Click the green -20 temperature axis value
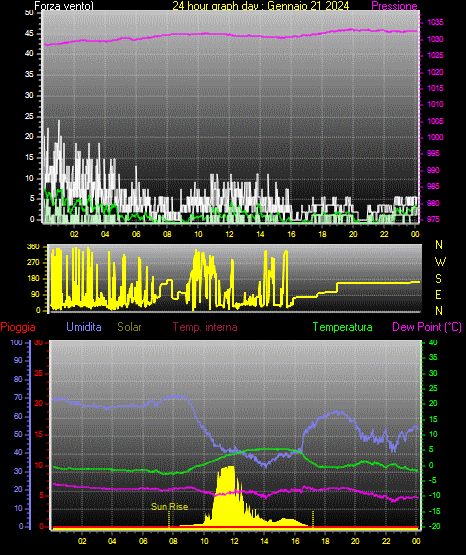466x555 pixels. [435, 526]
